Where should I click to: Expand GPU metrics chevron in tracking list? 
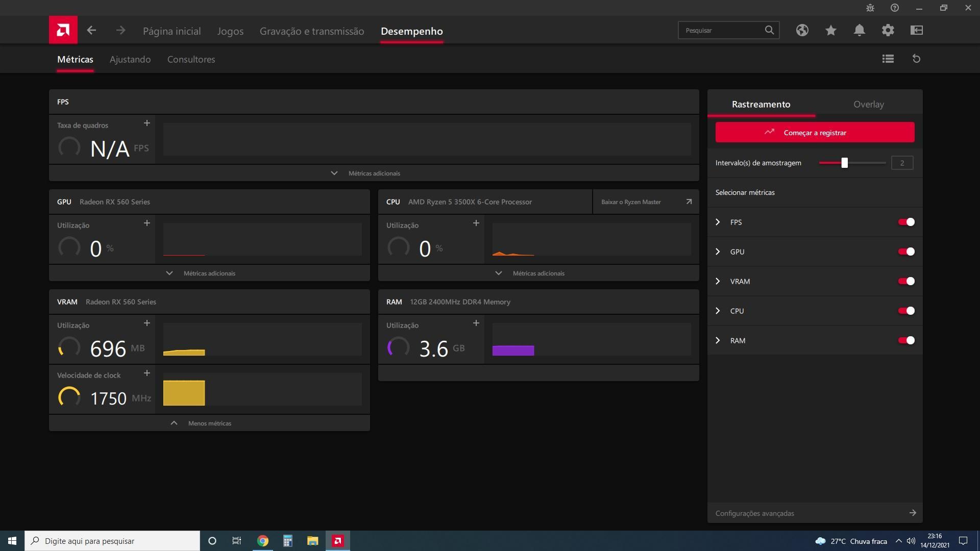(x=718, y=252)
